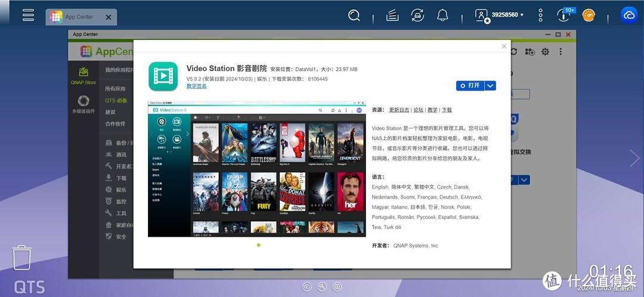Select the 下载 category in sidebar
The width and height of the screenshot is (644, 297).
tap(116, 178)
